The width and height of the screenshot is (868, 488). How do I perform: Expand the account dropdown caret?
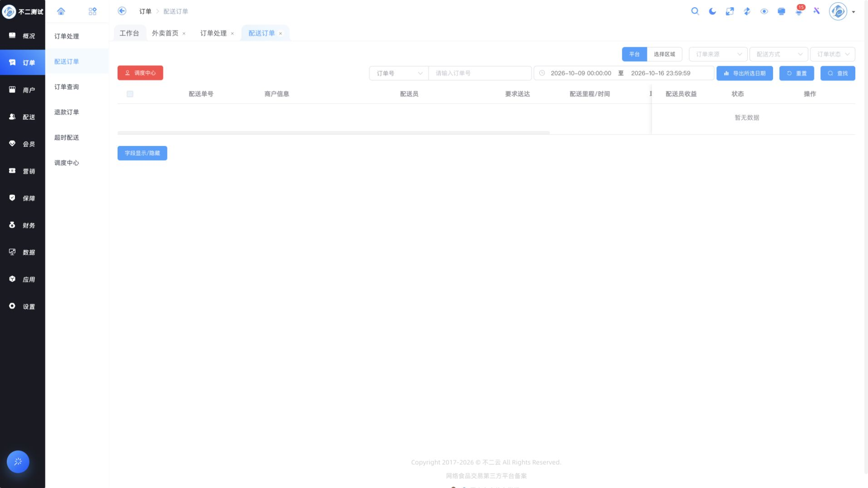pos(853,12)
